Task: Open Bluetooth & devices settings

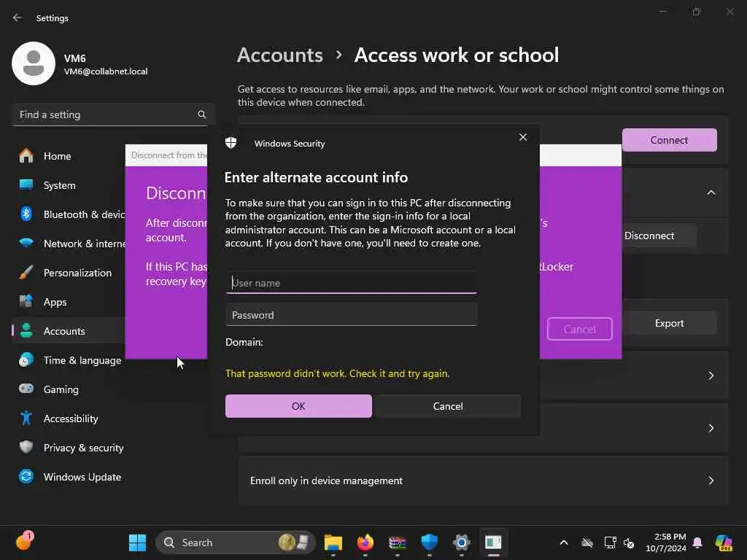Action: pyautogui.click(x=69, y=214)
